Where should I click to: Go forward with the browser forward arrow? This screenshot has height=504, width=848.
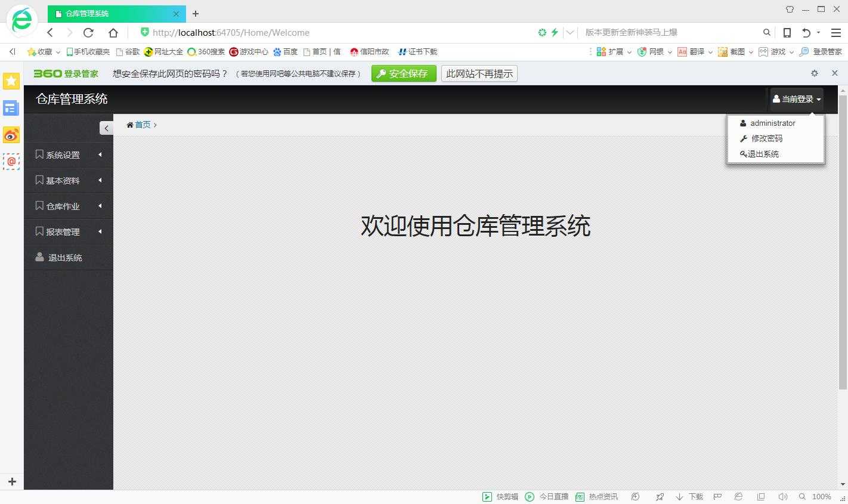click(x=70, y=33)
